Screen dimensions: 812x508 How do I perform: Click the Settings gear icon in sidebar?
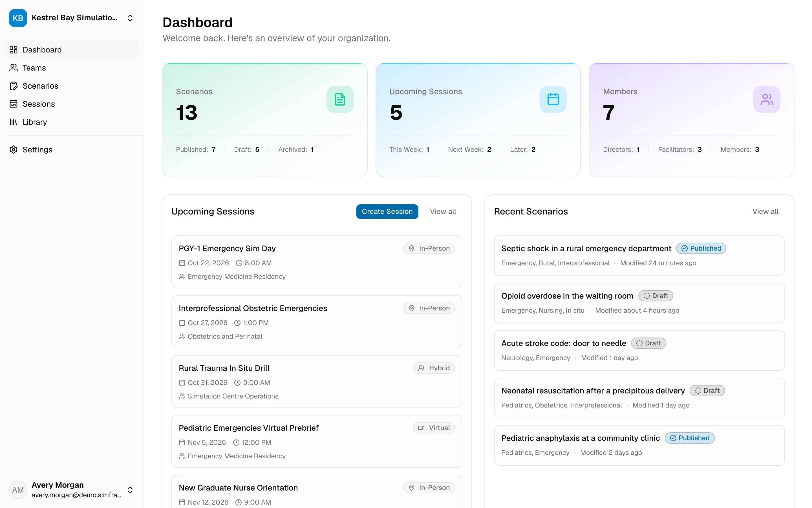pyautogui.click(x=14, y=150)
